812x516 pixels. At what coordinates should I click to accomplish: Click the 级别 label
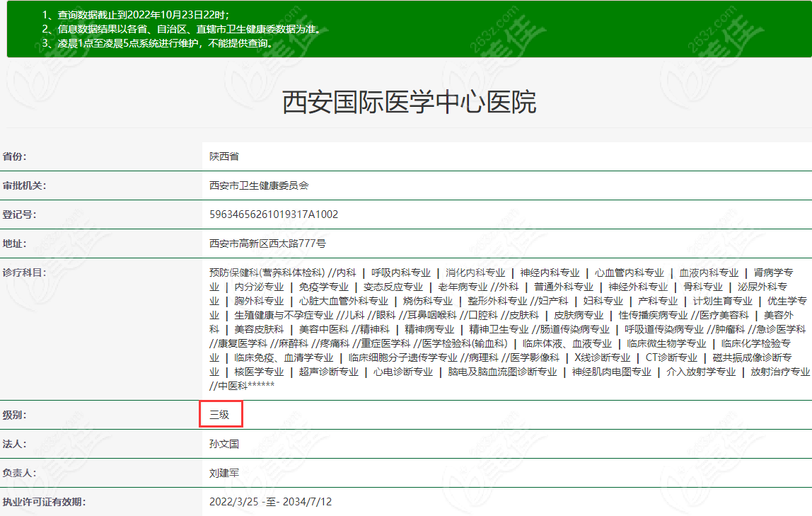click(14, 415)
